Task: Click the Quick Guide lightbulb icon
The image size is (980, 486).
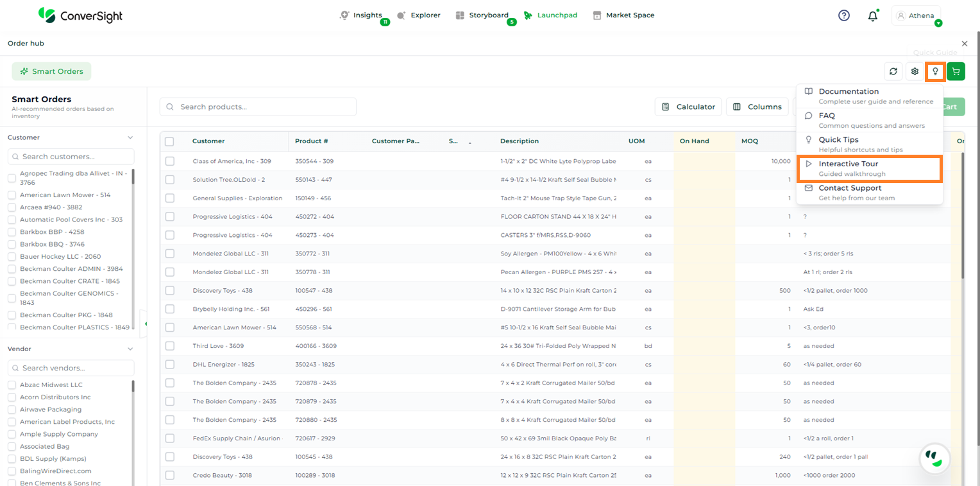Action: pyautogui.click(x=935, y=71)
